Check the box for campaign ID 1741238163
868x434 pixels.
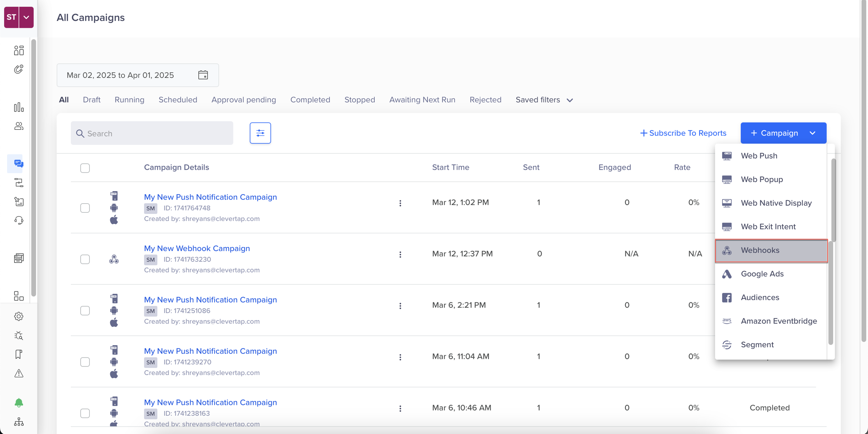[x=85, y=413]
